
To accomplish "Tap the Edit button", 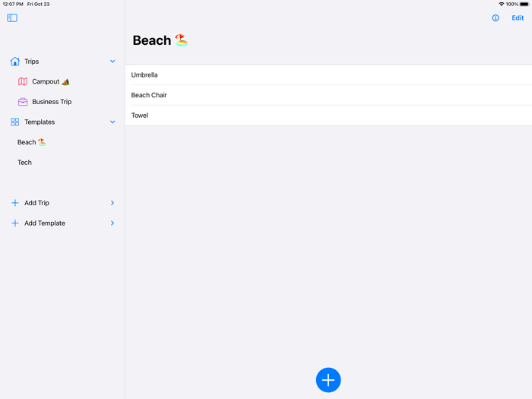I will pos(518,18).
